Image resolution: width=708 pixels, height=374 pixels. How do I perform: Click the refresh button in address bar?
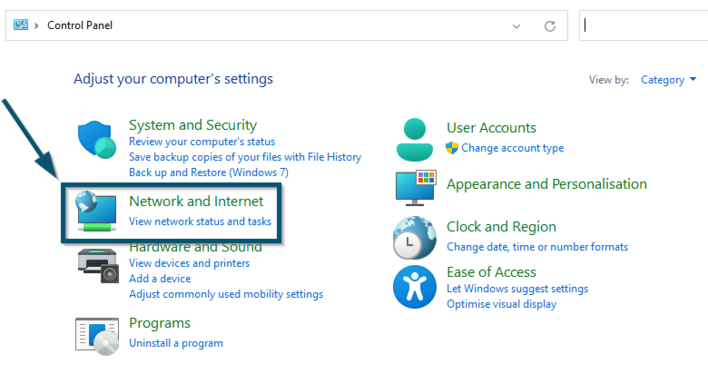550,26
